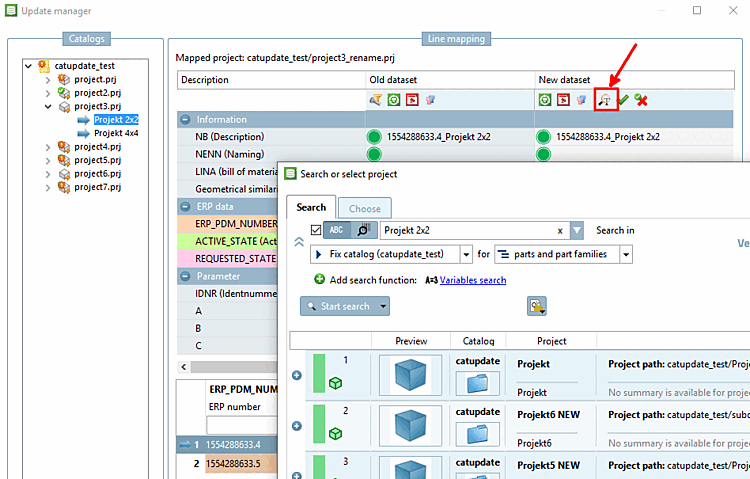Click the red X reject mapping icon

pyautogui.click(x=642, y=100)
